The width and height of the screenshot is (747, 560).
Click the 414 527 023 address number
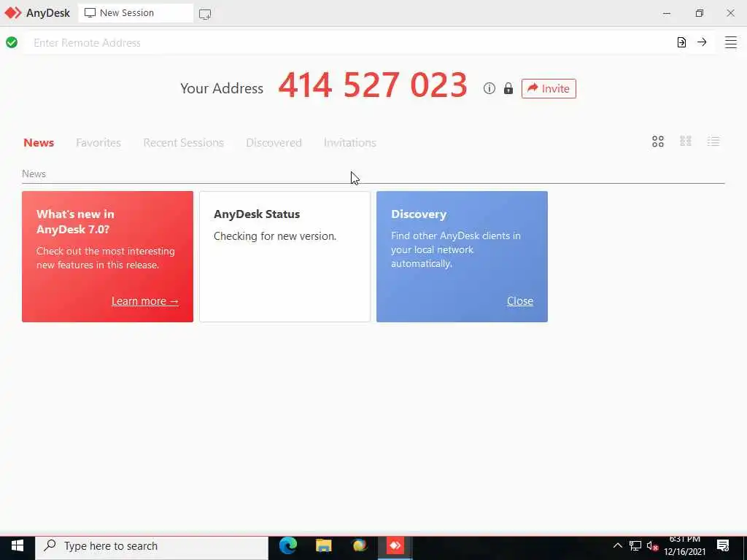click(373, 85)
